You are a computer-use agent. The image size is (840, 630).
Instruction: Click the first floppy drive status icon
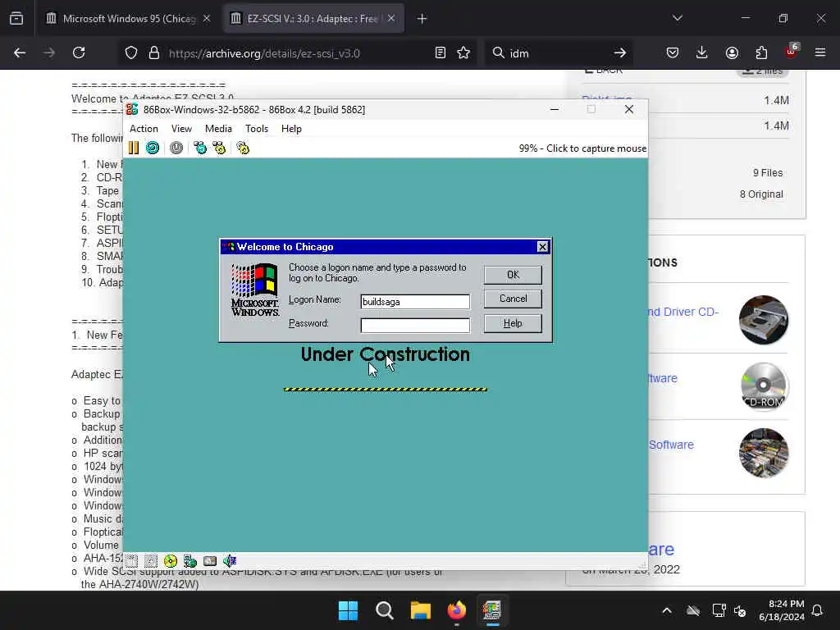click(x=132, y=561)
